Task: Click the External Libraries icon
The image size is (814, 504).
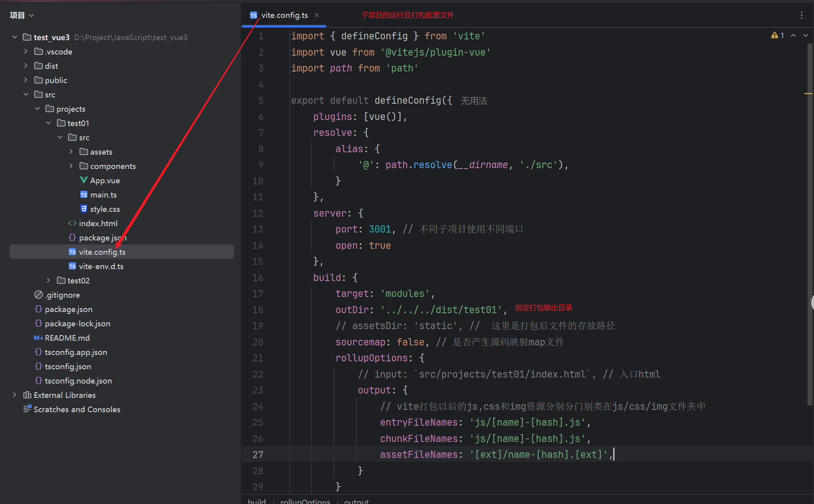Action: [27, 395]
